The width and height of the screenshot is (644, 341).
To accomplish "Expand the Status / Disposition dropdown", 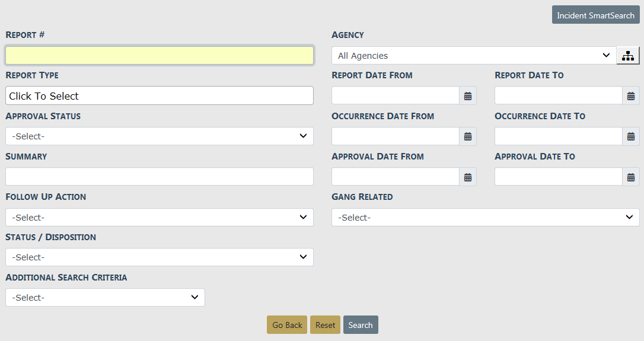I will point(159,257).
